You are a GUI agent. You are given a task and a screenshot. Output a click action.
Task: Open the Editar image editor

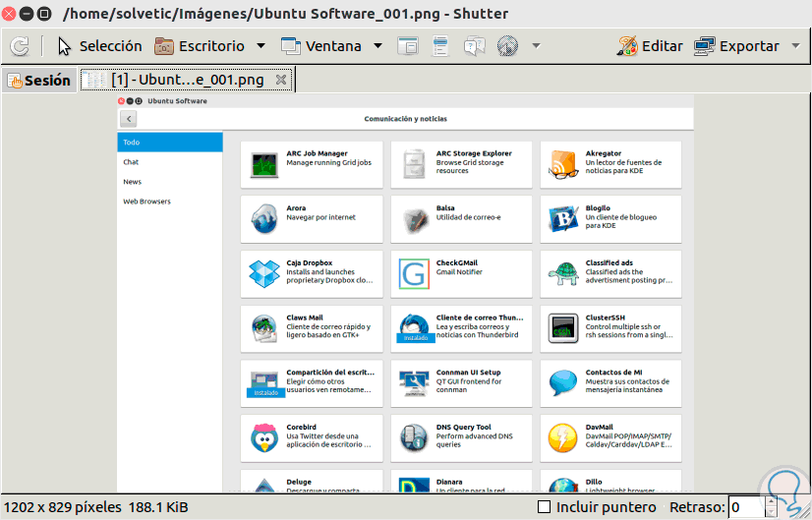coord(650,46)
